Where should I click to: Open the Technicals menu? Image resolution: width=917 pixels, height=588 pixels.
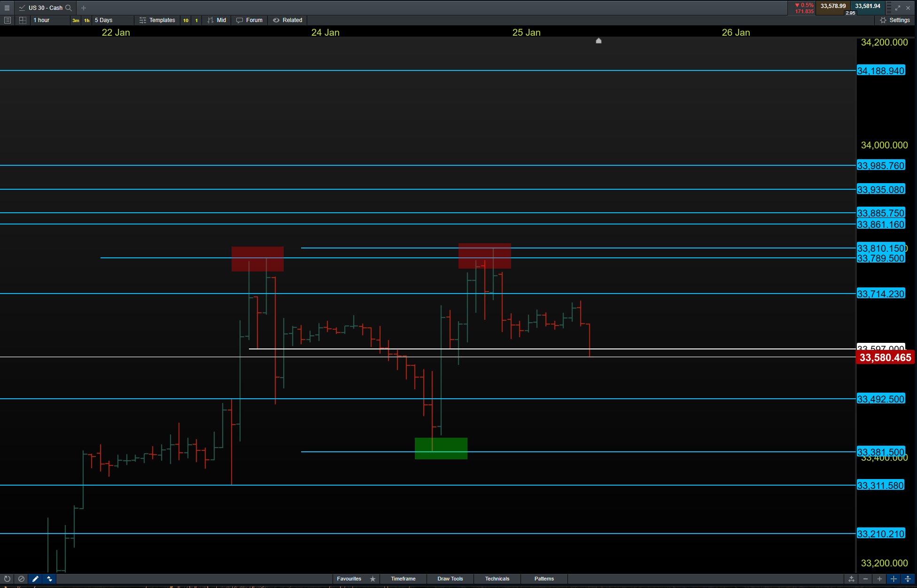pos(497,579)
